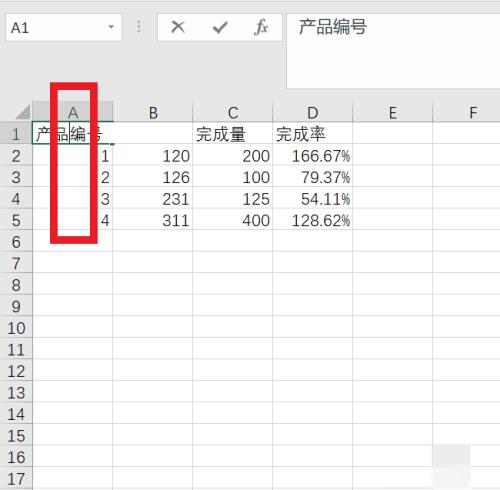Viewport: 500px width, 490px height.
Task: Select row 5 header
Action: click(16, 220)
